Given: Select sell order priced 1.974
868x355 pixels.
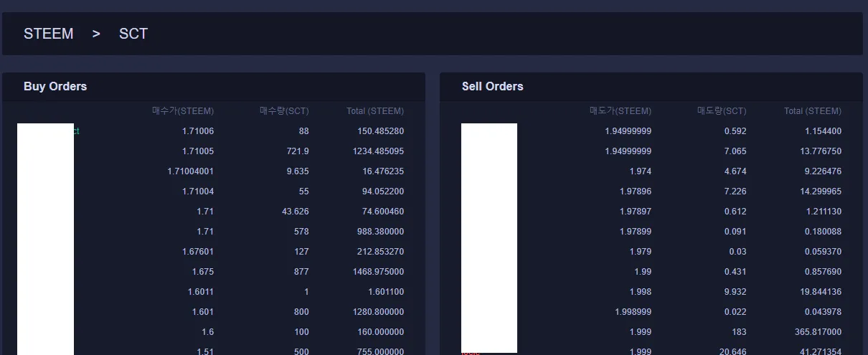Looking at the screenshot, I should (x=651, y=171).
